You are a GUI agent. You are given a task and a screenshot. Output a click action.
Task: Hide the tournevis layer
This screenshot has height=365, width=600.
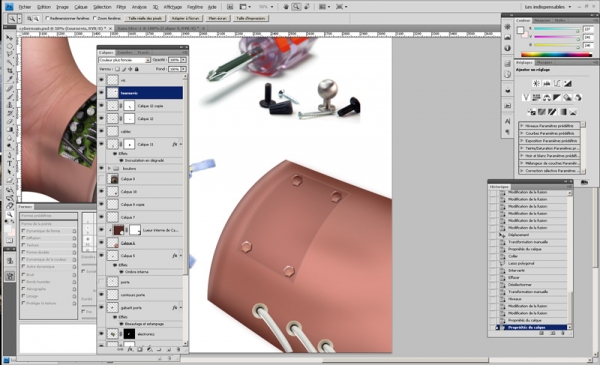click(x=101, y=93)
